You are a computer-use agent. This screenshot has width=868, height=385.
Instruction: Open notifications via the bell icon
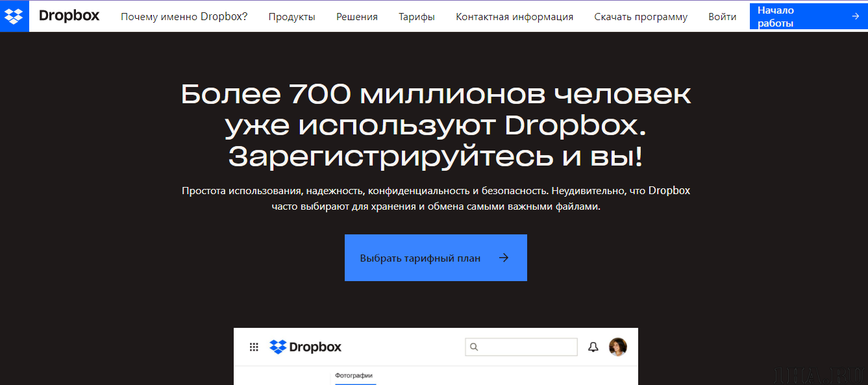point(593,347)
